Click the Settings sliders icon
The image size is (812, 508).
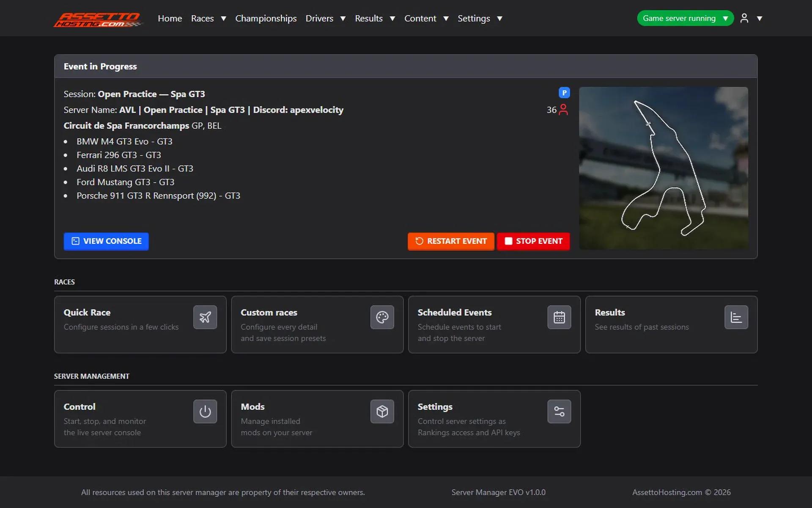point(559,411)
